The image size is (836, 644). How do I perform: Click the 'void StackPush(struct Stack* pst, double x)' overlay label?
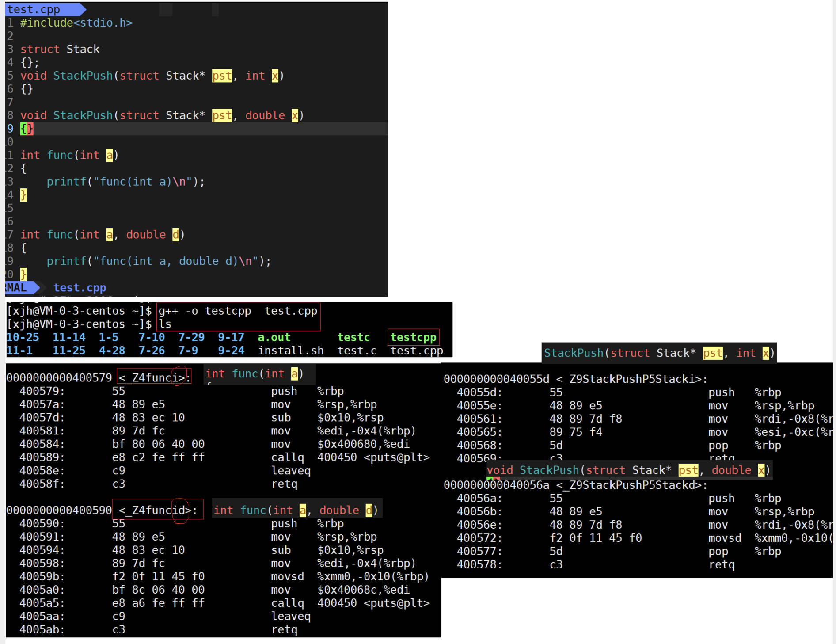[x=629, y=470]
